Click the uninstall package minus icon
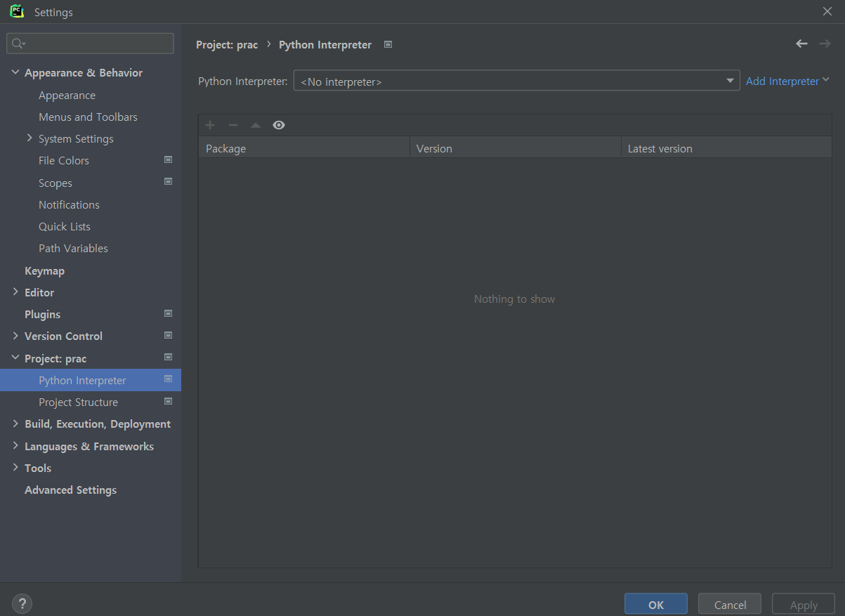The width and height of the screenshot is (845, 616). [233, 125]
